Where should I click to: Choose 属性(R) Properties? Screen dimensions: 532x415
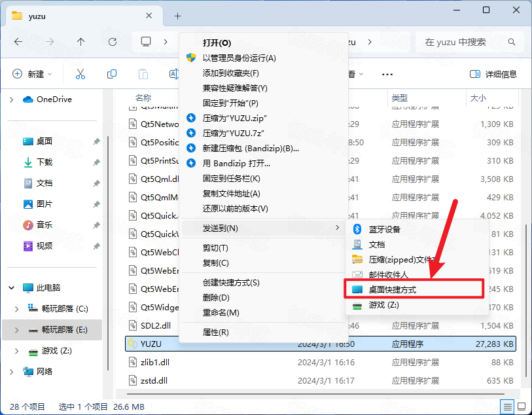pyautogui.click(x=263, y=333)
